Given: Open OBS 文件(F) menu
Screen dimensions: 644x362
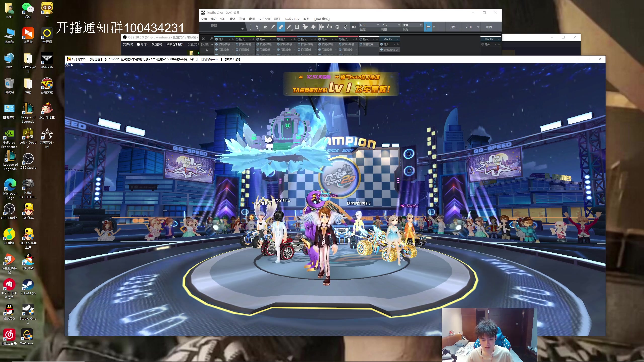Looking at the screenshot, I should (128, 44).
